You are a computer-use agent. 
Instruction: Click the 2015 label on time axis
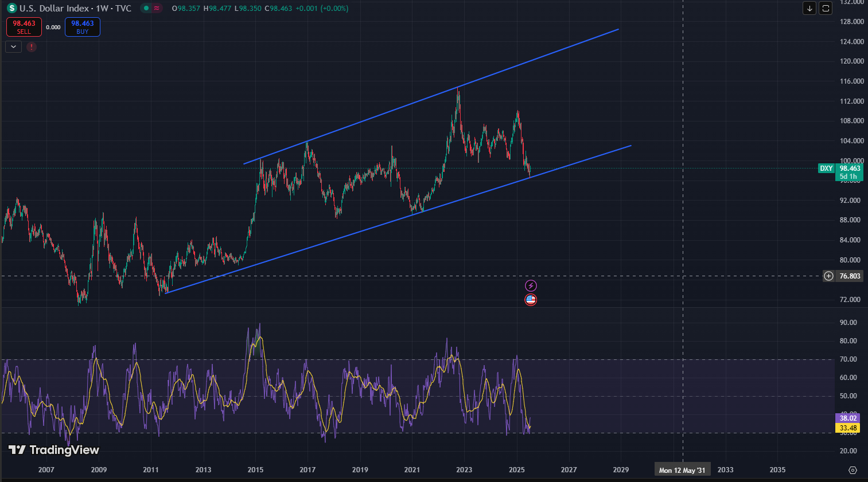tap(255, 470)
